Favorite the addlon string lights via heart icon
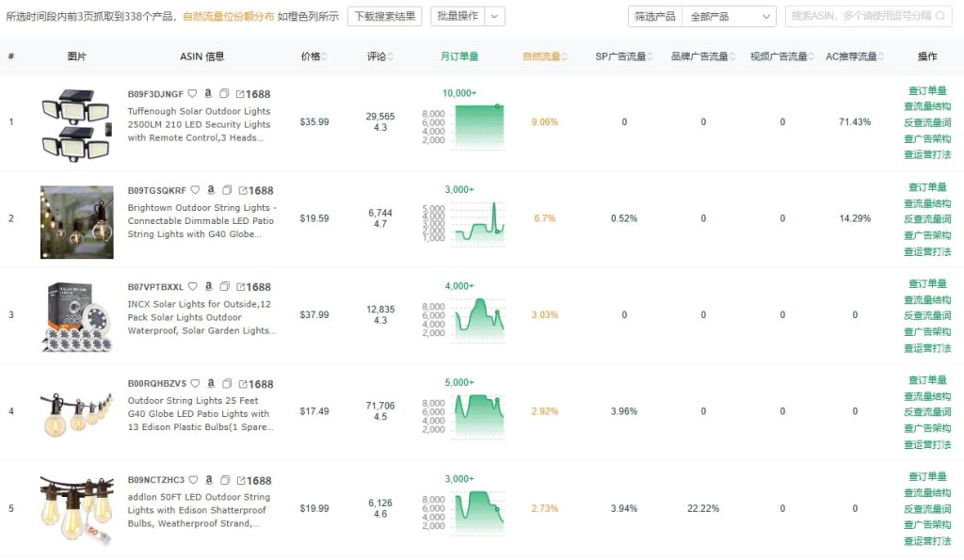The width and height of the screenshot is (964, 560). pyautogui.click(x=192, y=479)
